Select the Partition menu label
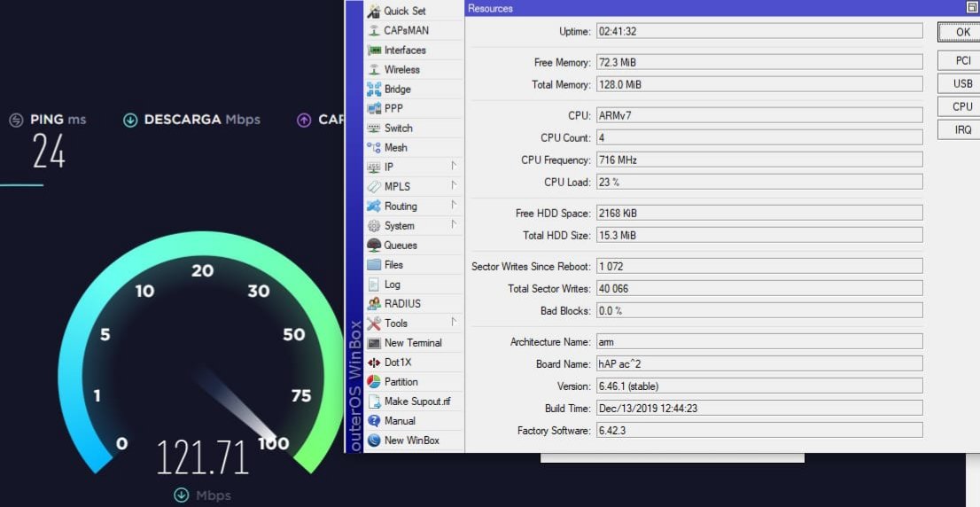Screen dimensions: 980x507 [401, 381]
